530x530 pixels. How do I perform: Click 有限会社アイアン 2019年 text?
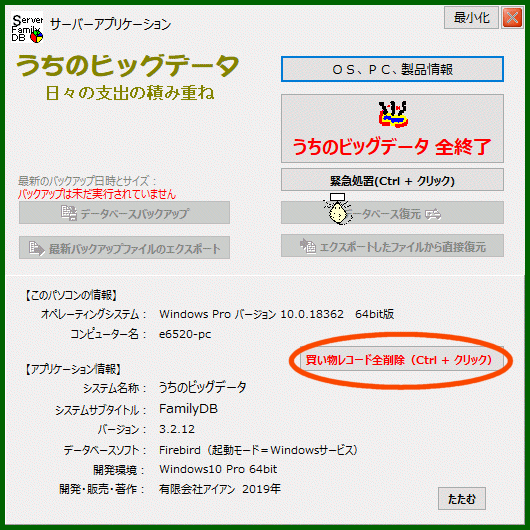220,489
